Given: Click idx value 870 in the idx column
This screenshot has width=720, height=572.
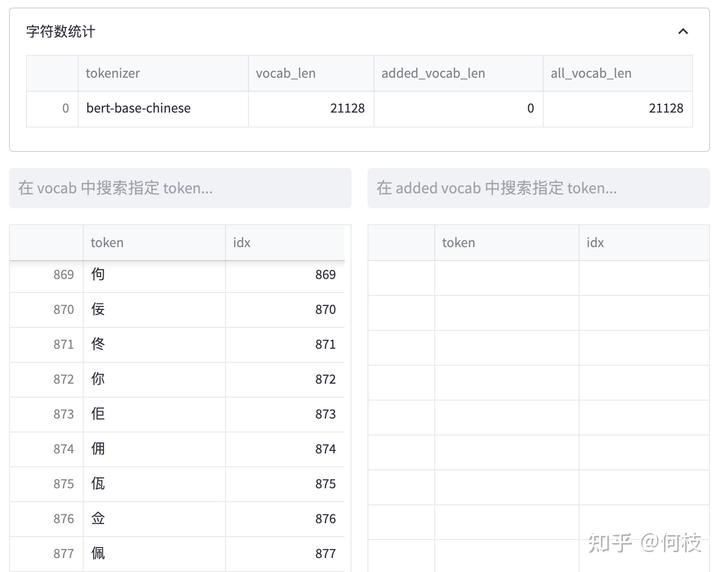Looking at the screenshot, I should point(285,309).
